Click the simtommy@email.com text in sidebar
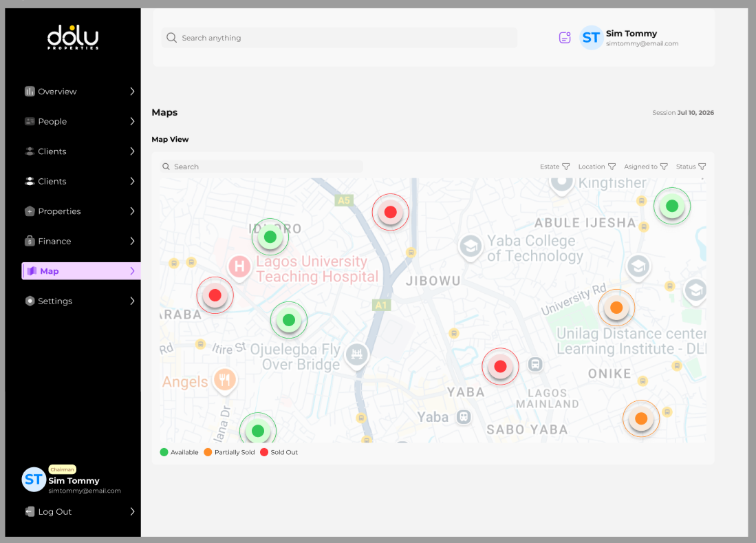The width and height of the screenshot is (756, 543). tap(85, 491)
